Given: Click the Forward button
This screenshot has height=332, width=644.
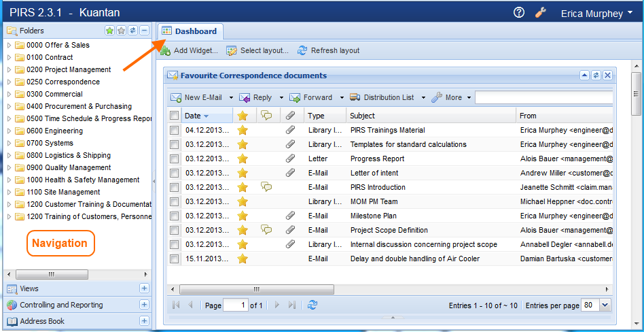Looking at the screenshot, I should (x=311, y=97).
